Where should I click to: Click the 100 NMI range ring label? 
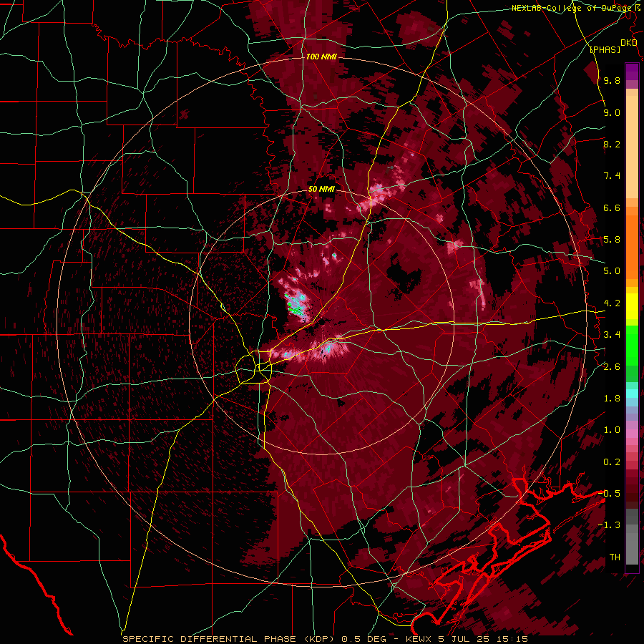pos(321,57)
